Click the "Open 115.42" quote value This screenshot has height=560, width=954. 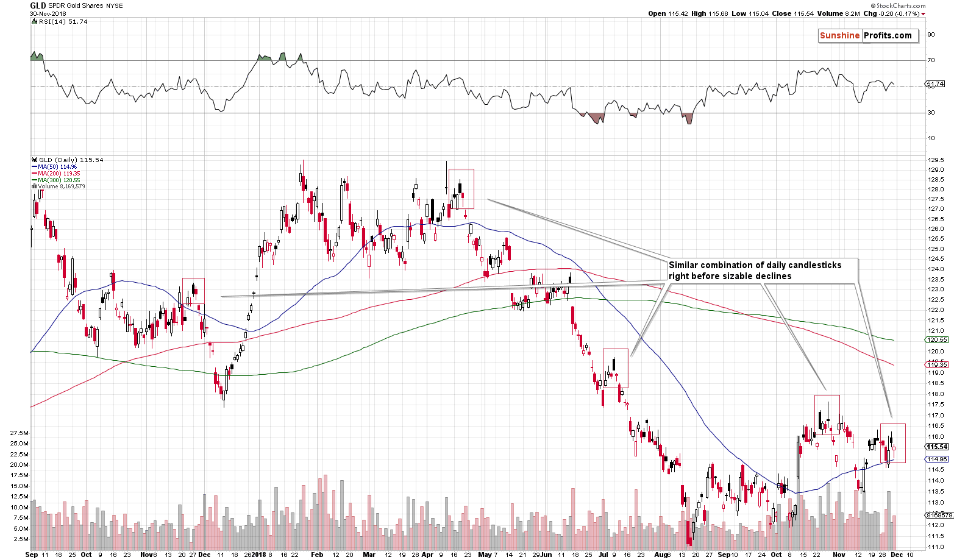(x=668, y=14)
